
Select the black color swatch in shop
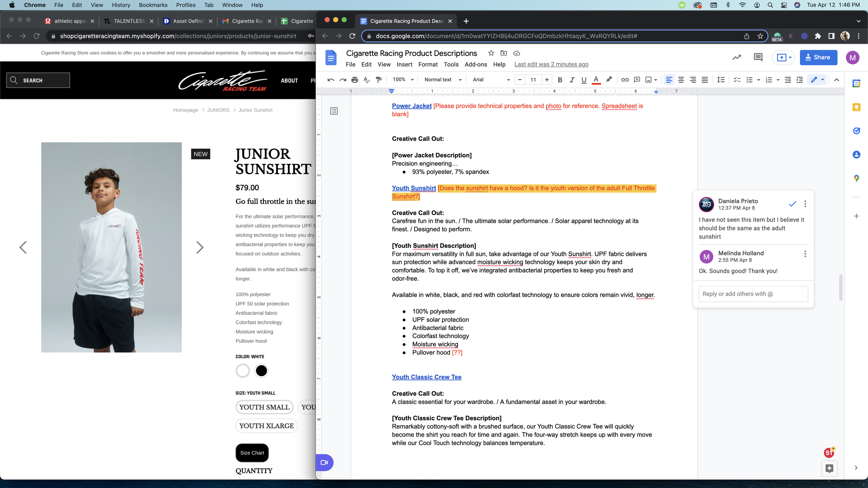(261, 371)
